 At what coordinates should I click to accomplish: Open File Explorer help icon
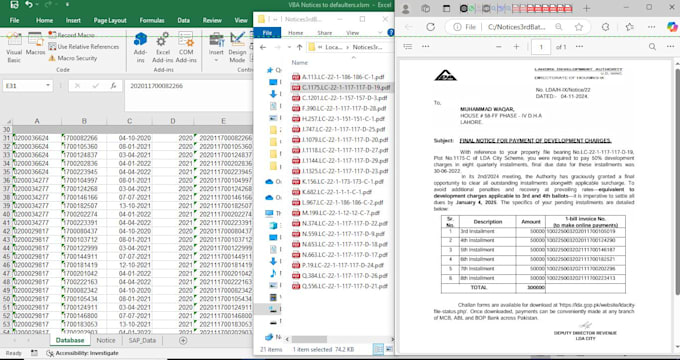click(391, 33)
